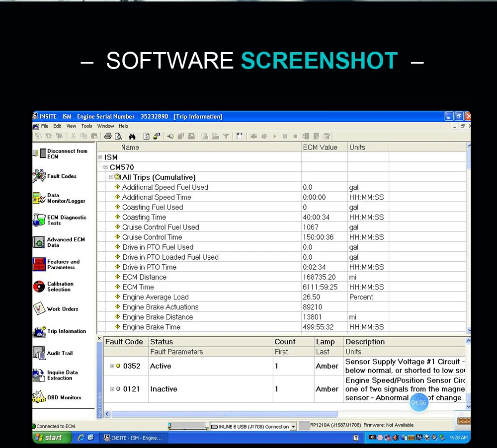This screenshot has height=448, width=497.
Task: Expand fault code 0352 details
Action: coord(112,366)
